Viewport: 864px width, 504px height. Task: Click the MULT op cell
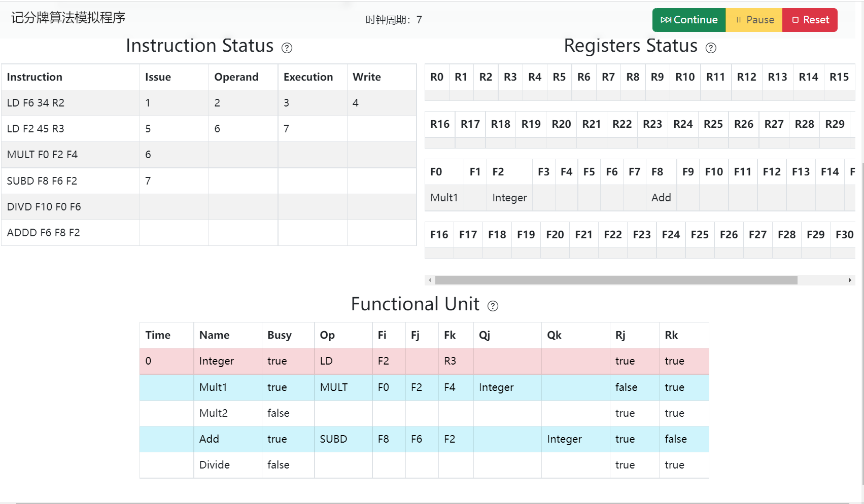(x=343, y=387)
